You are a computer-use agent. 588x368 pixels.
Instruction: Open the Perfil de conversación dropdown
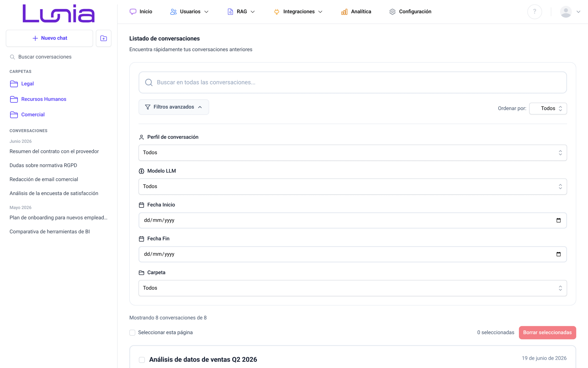coord(353,152)
